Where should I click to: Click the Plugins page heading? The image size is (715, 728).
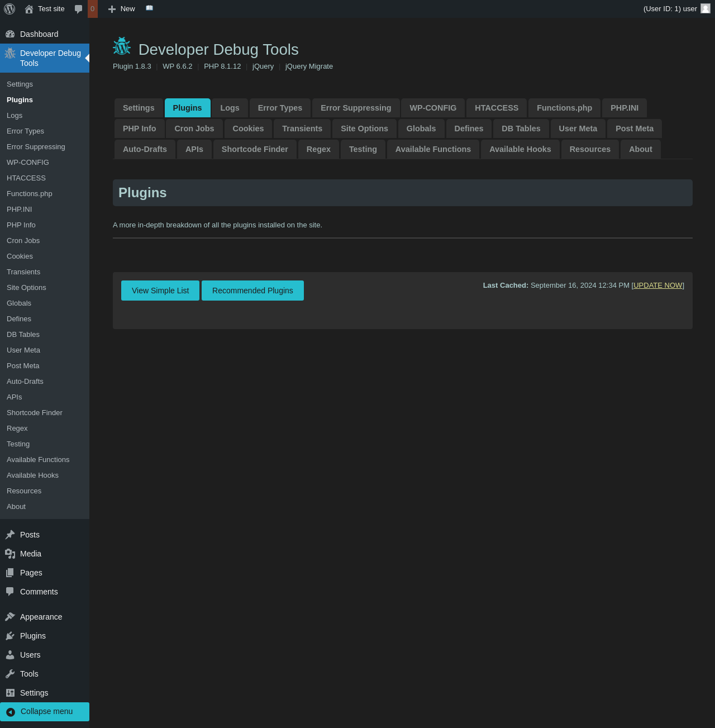click(x=142, y=193)
